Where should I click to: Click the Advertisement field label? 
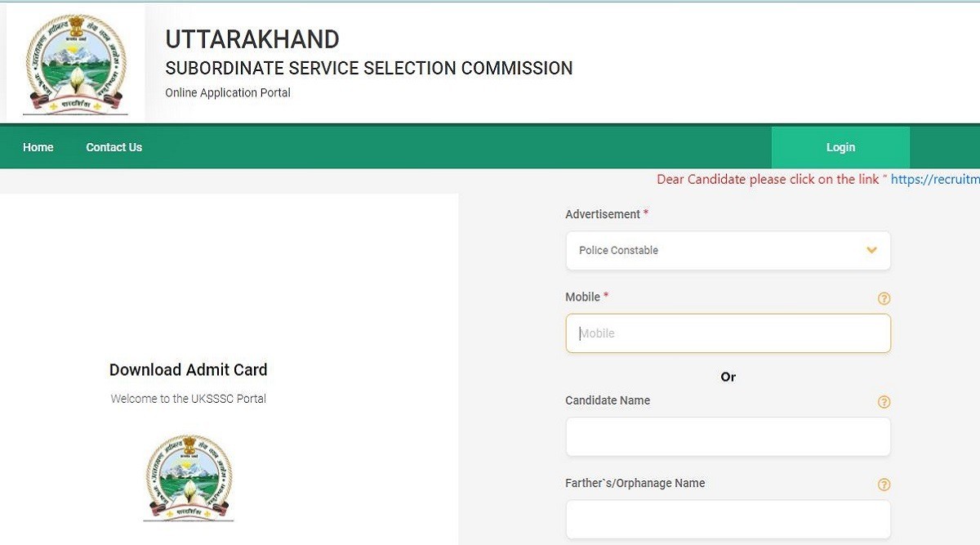[603, 214]
